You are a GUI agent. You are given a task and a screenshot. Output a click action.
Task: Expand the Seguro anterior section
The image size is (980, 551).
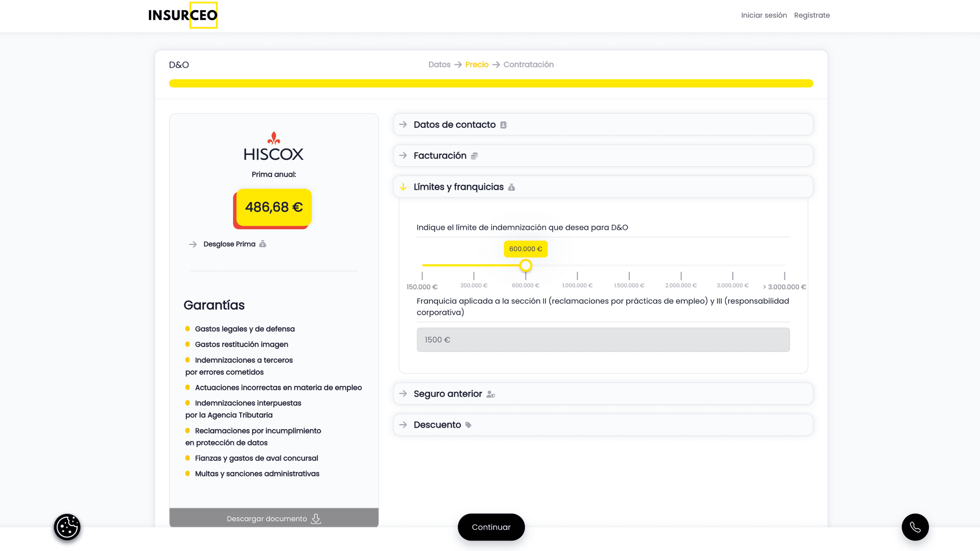click(x=447, y=394)
